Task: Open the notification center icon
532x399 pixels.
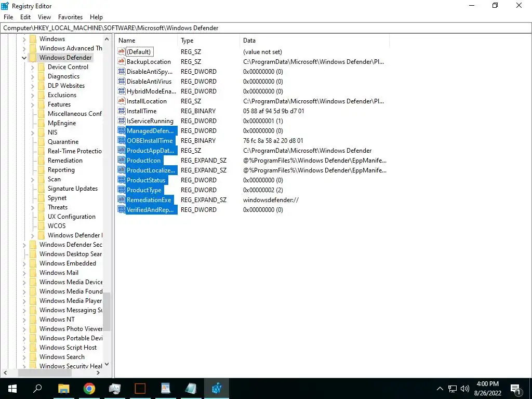Action: pos(515,389)
